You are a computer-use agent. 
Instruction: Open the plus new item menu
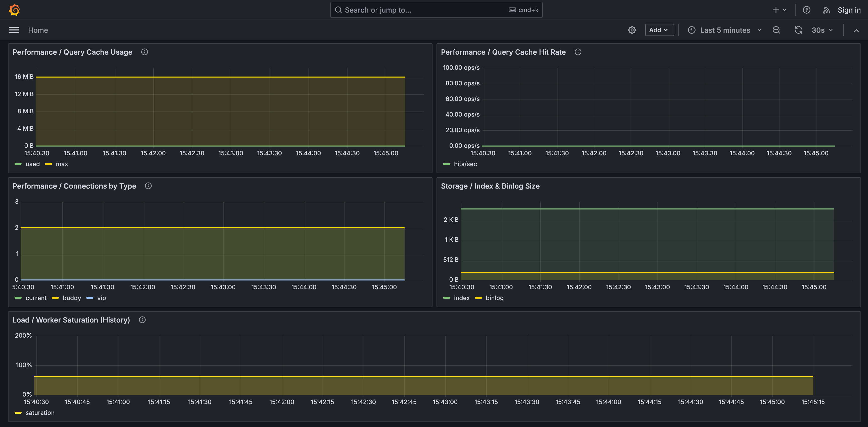pos(779,10)
